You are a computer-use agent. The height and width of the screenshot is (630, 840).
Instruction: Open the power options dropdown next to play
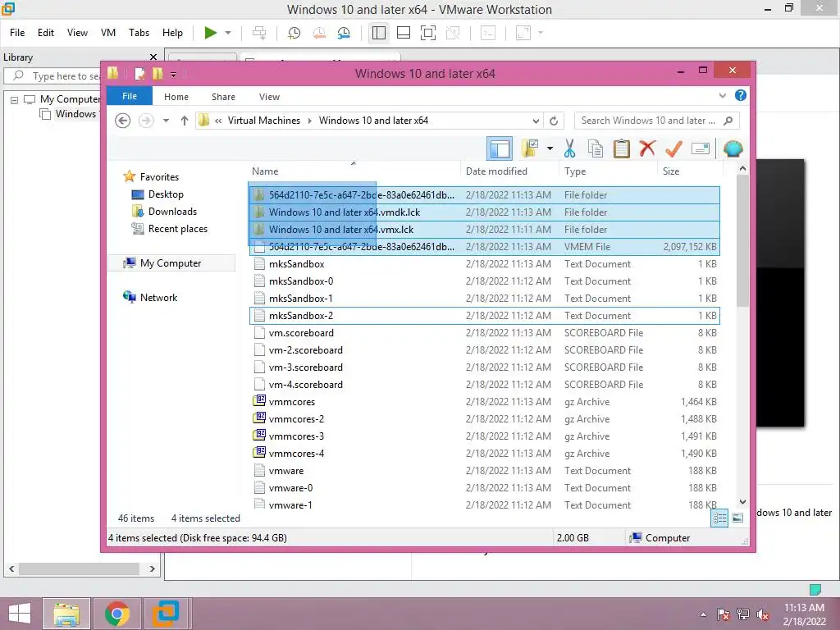click(x=228, y=33)
